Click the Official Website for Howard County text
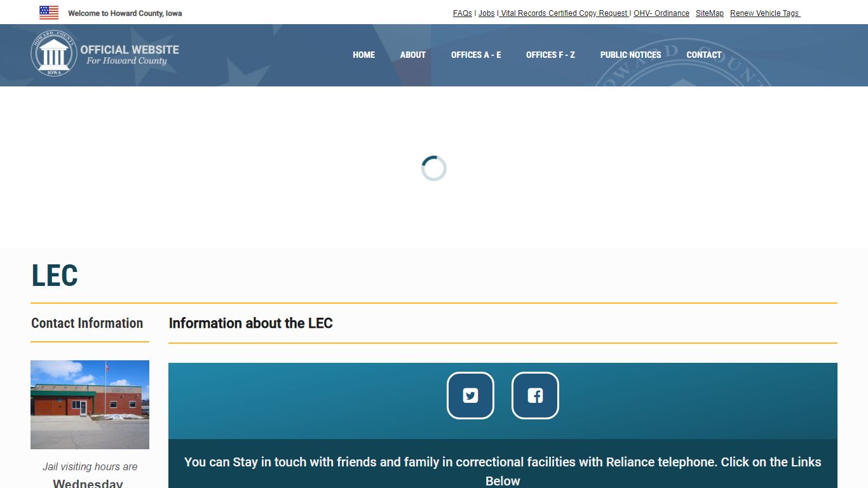Image resolution: width=868 pixels, height=488 pixels. [129, 55]
